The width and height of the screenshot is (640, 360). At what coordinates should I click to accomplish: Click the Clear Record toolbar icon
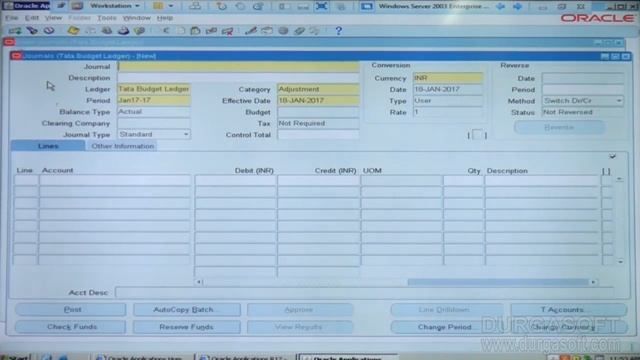211,31
